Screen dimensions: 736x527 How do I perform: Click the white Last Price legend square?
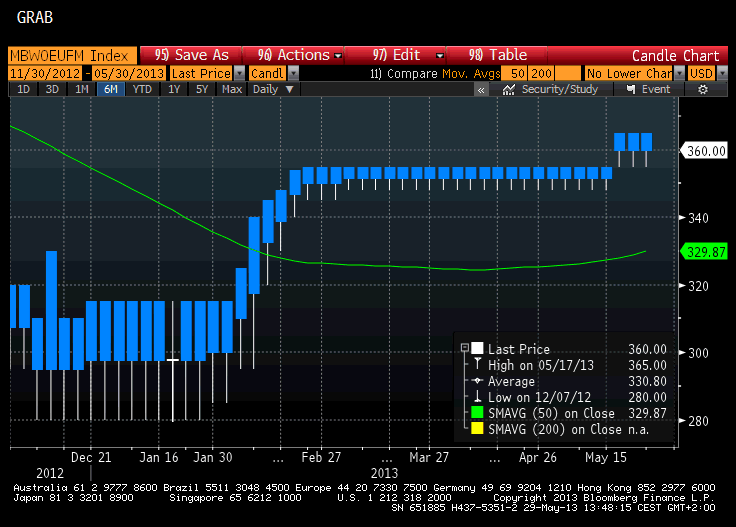point(477,349)
